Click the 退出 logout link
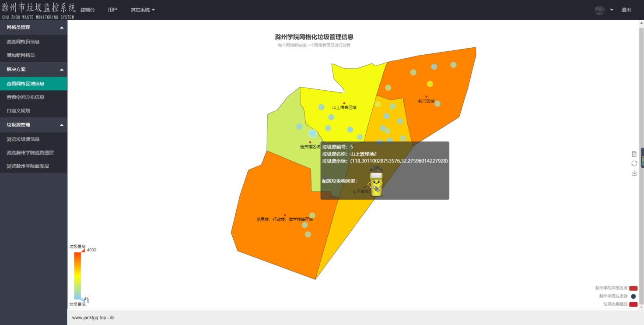Screen dimensions: 644x325 [626, 10]
